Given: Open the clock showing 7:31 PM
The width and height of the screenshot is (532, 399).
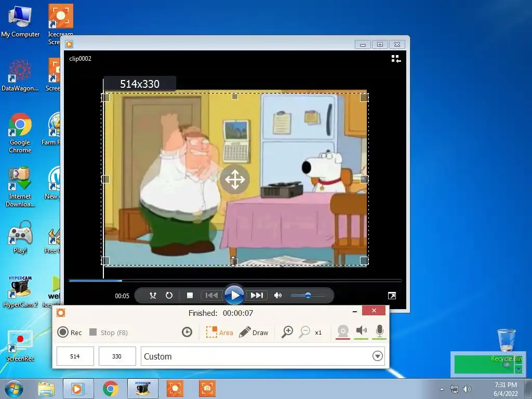Looking at the screenshot, I should [x=506, y=389].
